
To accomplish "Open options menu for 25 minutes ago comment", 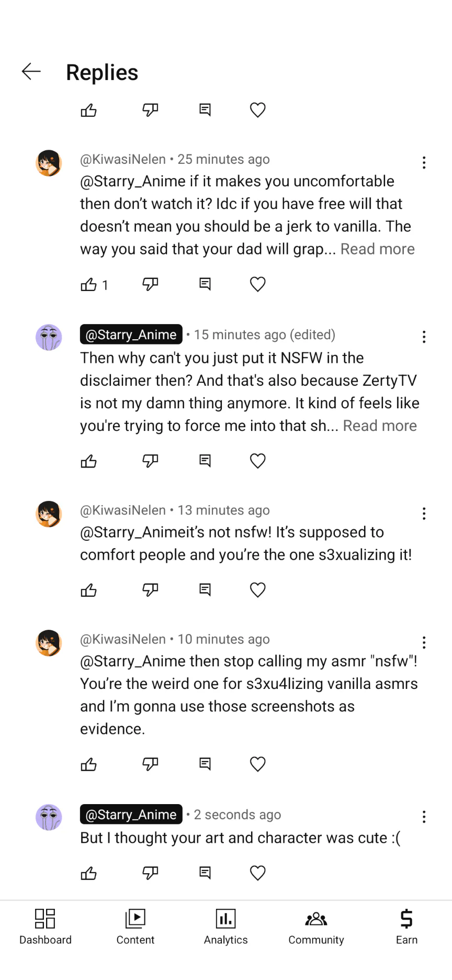I will click(424, 163).
